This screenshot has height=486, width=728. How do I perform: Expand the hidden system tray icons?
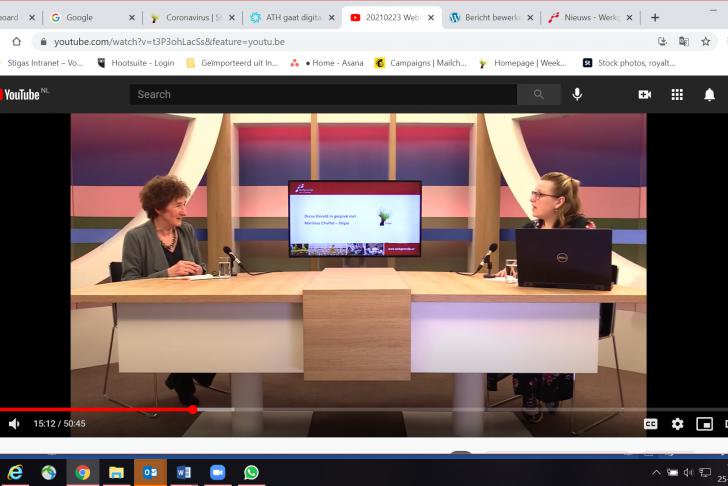click(656, 473)
